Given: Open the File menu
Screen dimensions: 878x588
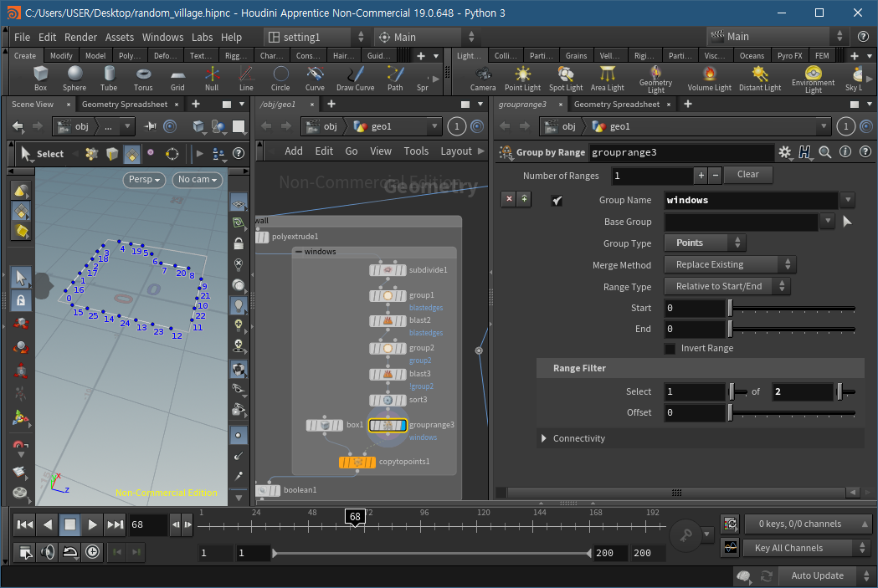Looking at the screenshot, I should tap(22, 37).
